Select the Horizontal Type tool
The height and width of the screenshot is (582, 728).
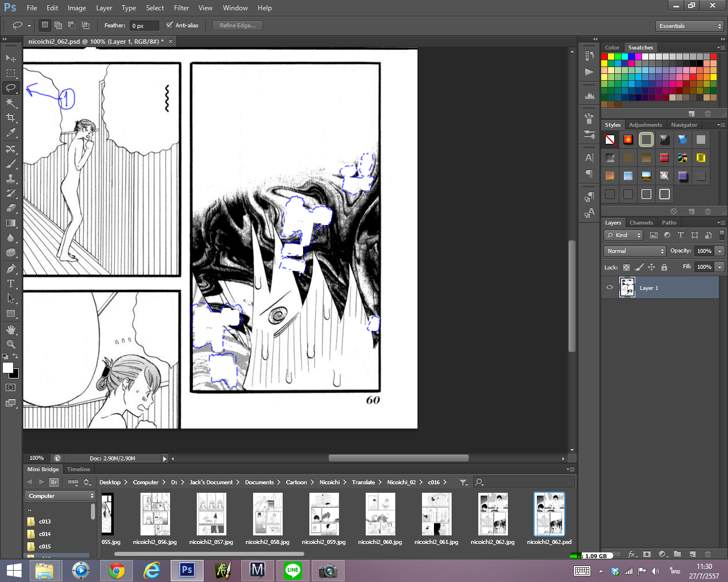pos(11,283)
